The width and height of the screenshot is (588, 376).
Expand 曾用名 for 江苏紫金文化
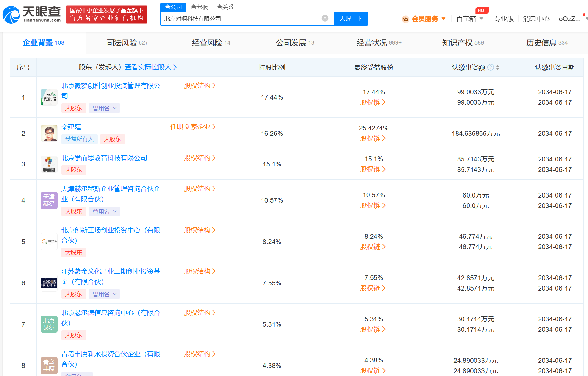(x=104, y=294)
